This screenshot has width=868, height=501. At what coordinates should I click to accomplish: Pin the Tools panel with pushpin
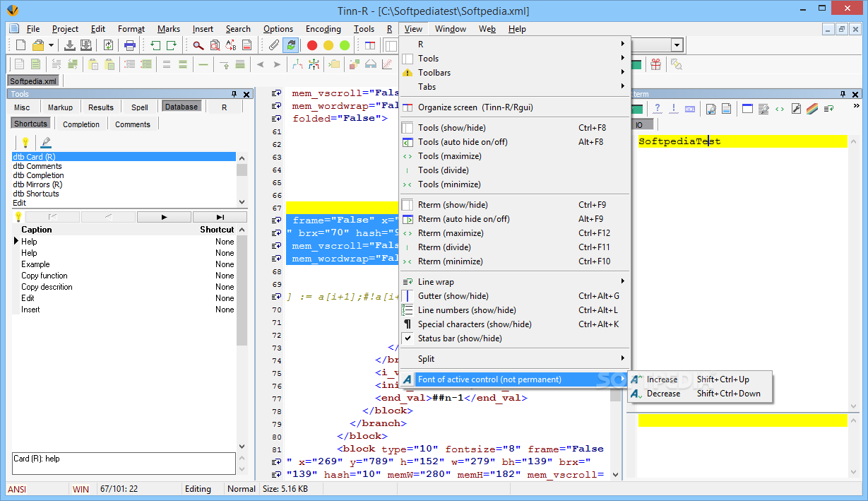tap(234, 94)
